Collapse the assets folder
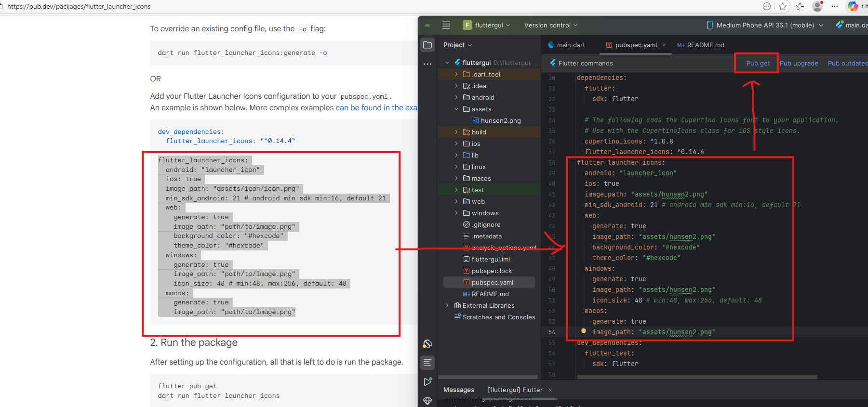The height and width of the screenshot is (407, 868). (x=456, y=109)
